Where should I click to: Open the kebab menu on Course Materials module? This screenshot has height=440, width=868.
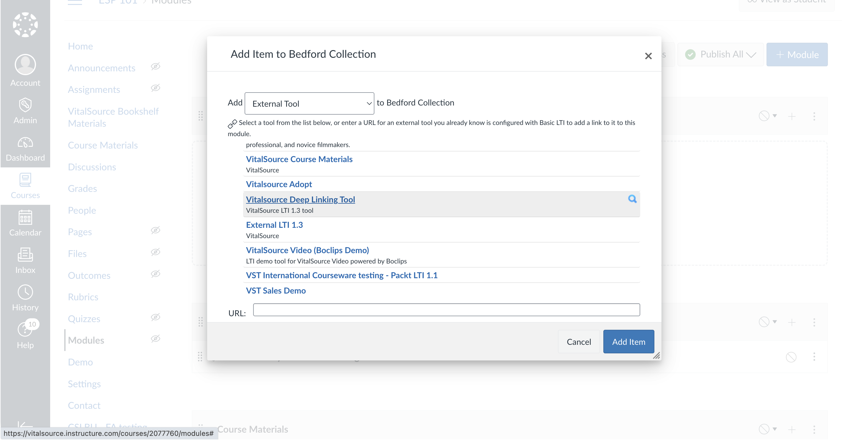[x=814, y=429]
